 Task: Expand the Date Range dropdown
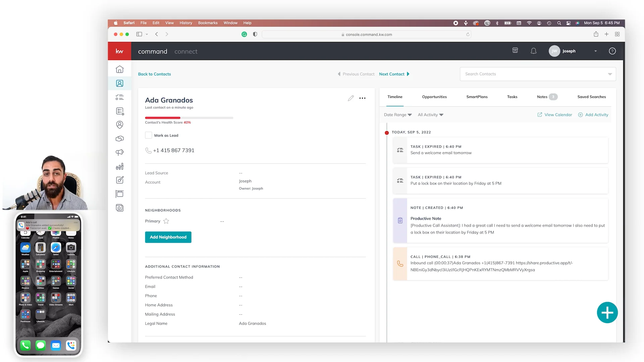(x=398, y=115)
